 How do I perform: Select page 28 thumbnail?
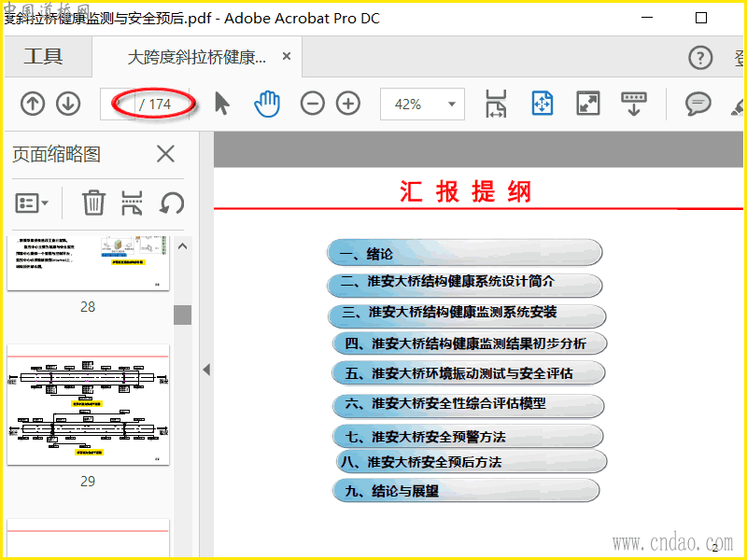tap(88, 263)
